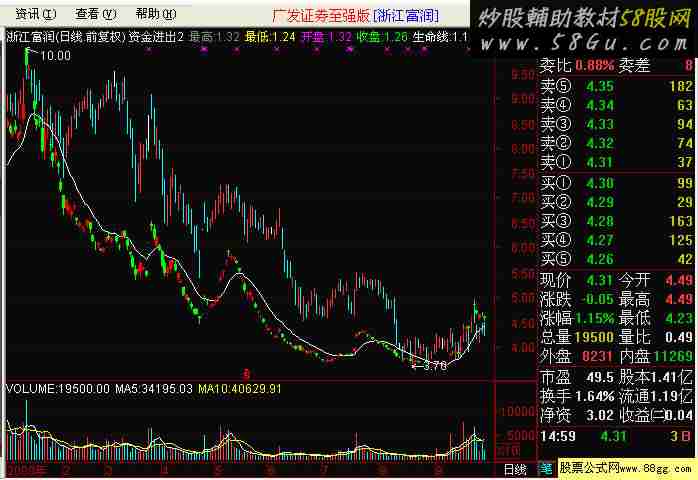The width and height of the screenshot is (698, 480).
Task: Select the 买① bid row at 4.30
Action: coord(617,183)
